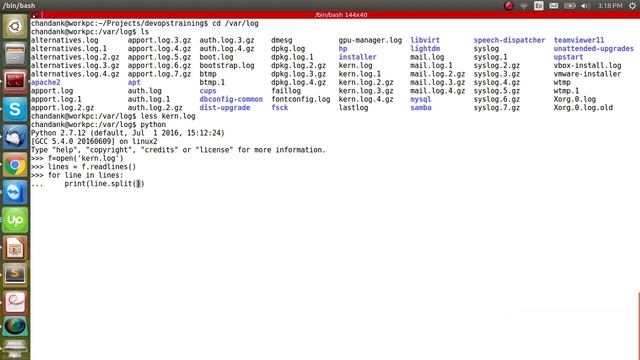Click the 'gpu-manager.log' file name
Image resolution: width=640 pixels, height=360 pixels.
point(370,40)
